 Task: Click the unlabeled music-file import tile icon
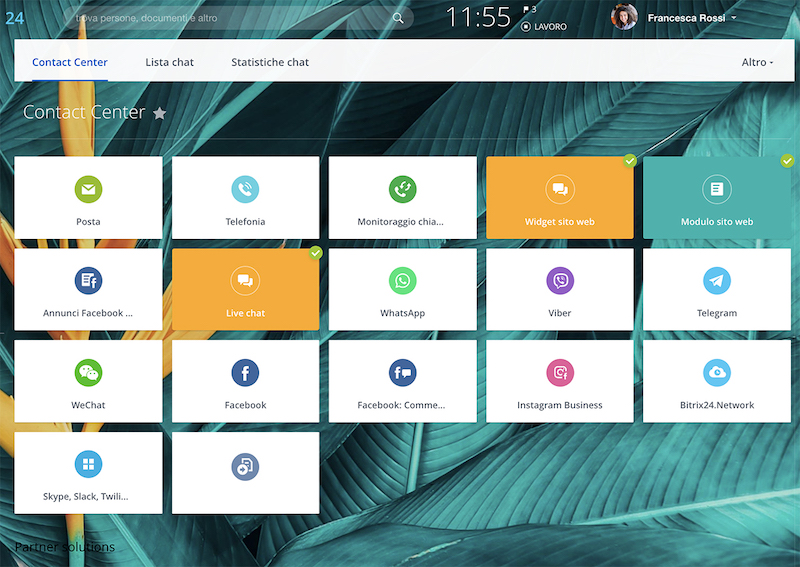point(245,466)
